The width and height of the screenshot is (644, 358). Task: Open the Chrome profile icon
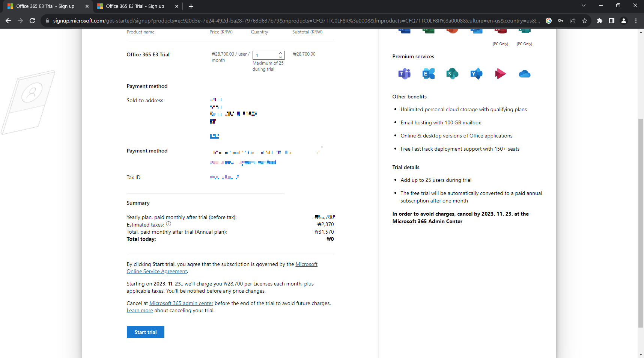click(x=624, y=21)
